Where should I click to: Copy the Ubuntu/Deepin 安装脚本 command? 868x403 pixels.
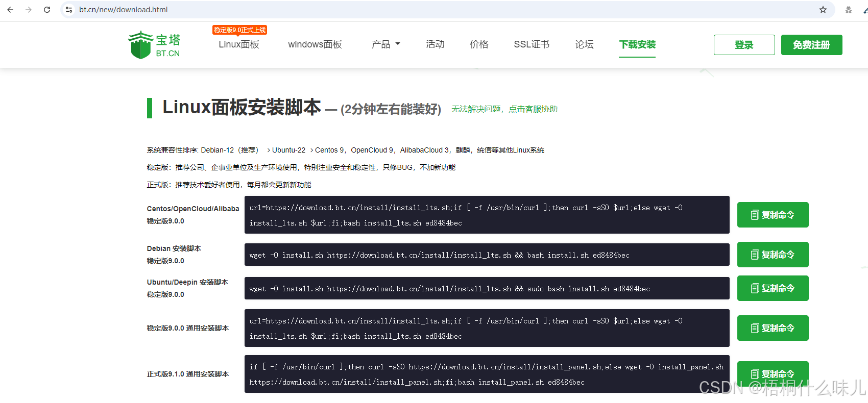pyautogui.click(x=773, y=288)
